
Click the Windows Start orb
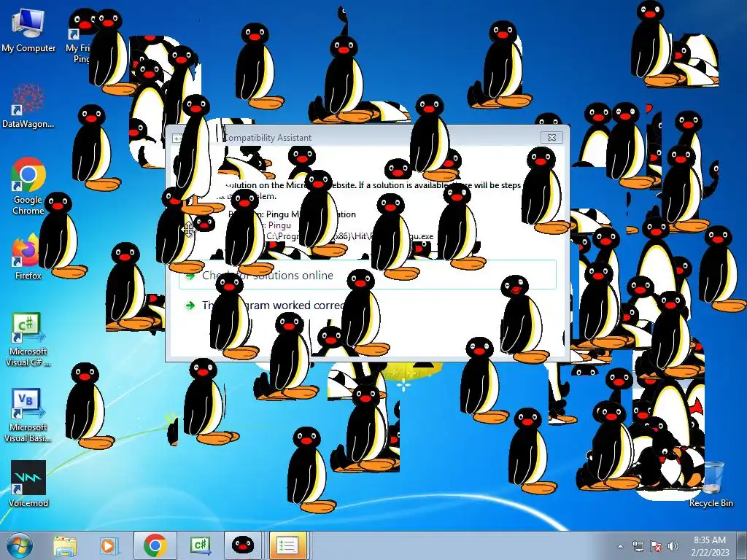pyautogui.click(x=20, y=545)
